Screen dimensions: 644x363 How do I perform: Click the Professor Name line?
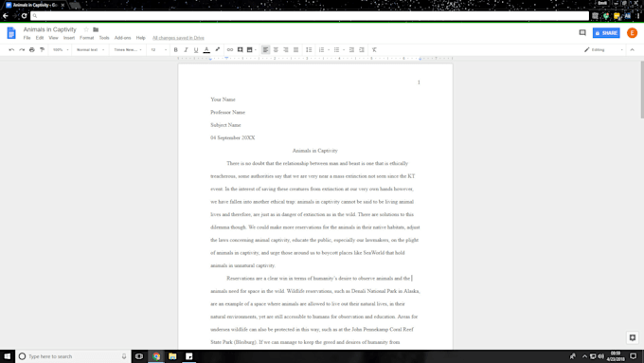coord(227,112)
